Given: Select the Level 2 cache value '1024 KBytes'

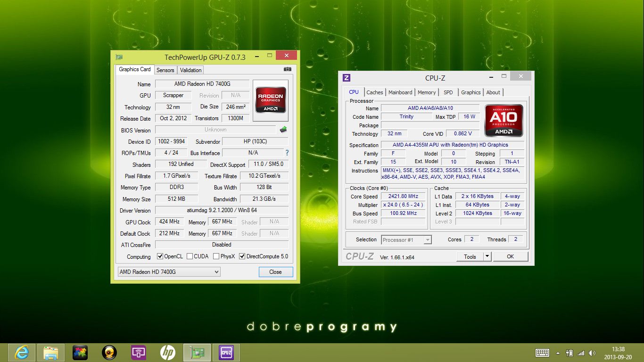Looking at the screenshot, I should (x=477, y=213).
